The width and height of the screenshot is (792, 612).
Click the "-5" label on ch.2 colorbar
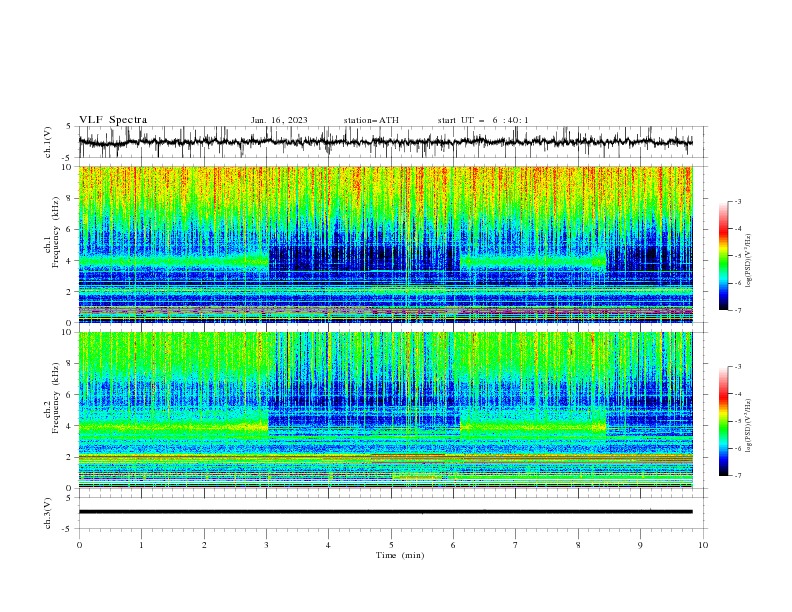point(738,421)
